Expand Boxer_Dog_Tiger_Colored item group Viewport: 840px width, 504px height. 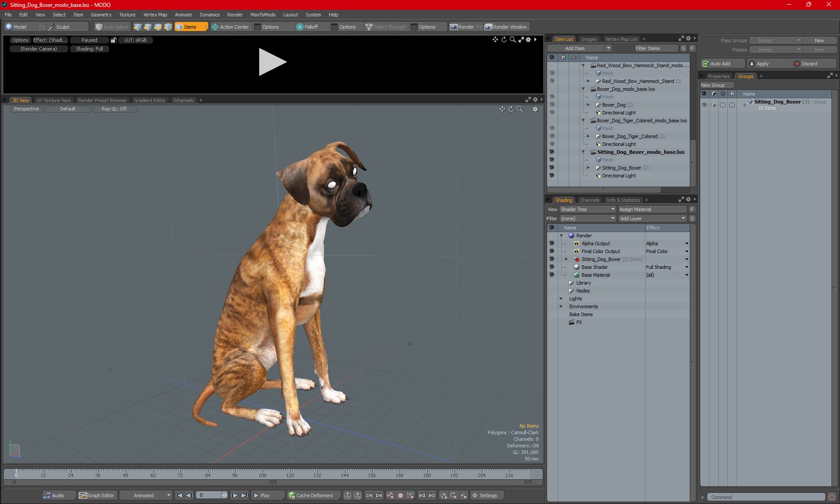(588, 137)
